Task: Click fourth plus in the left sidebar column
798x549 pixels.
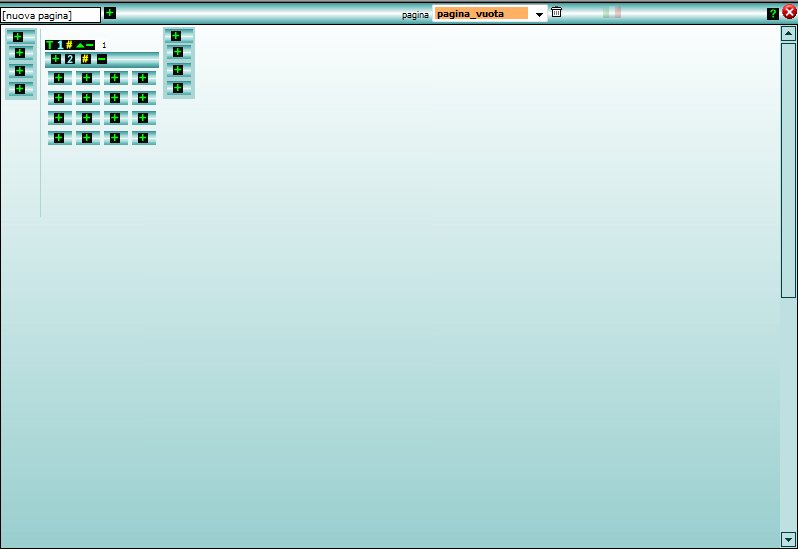Action: (20, 89)
